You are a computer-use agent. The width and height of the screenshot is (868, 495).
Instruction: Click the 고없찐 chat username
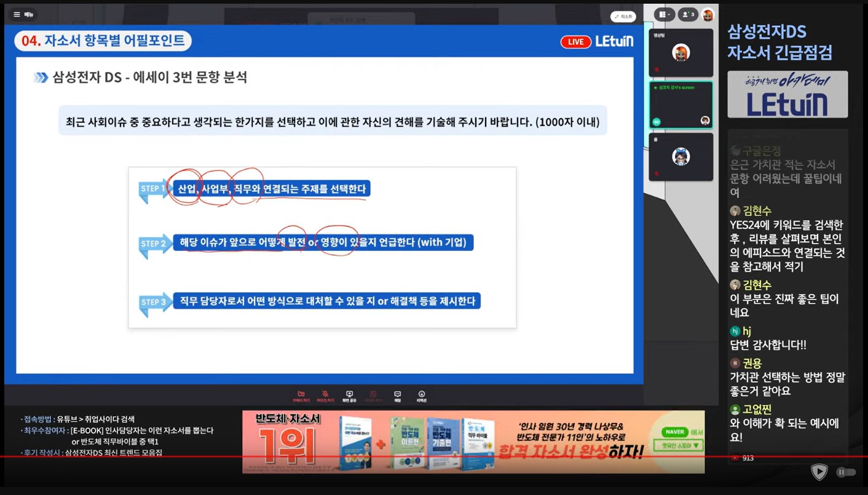coord(757,410)
